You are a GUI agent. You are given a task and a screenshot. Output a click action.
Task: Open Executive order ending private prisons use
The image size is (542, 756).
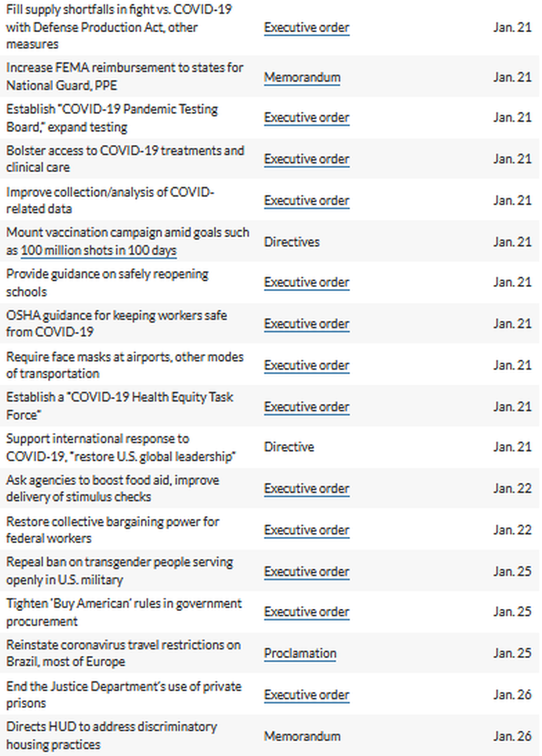(x=306, y=695)
